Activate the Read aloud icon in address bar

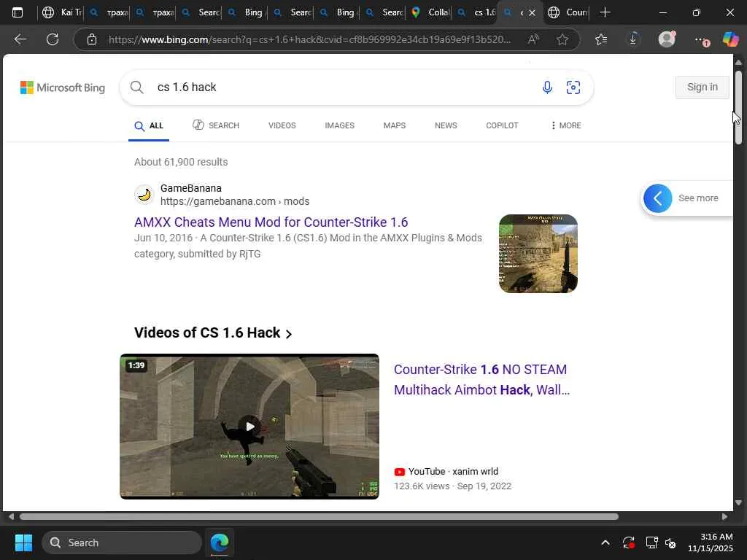tap(533, 39)
